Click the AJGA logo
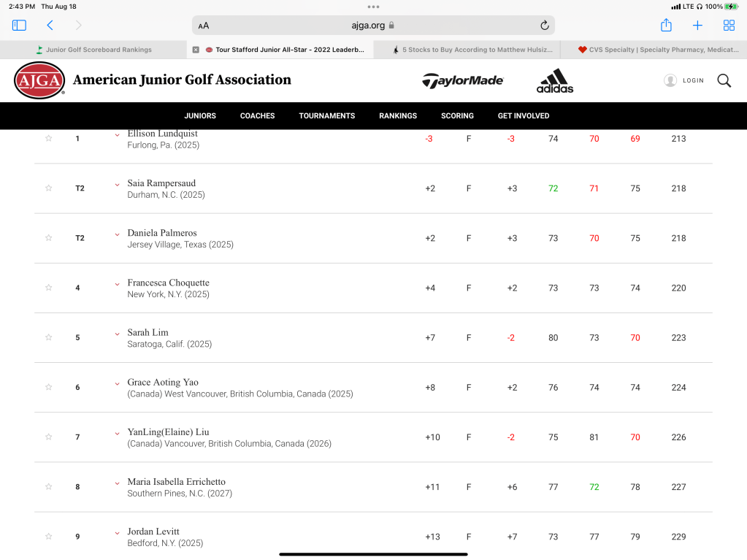This screenshot has height=560, width=747. pyautogui.click(x=39, y=80)
